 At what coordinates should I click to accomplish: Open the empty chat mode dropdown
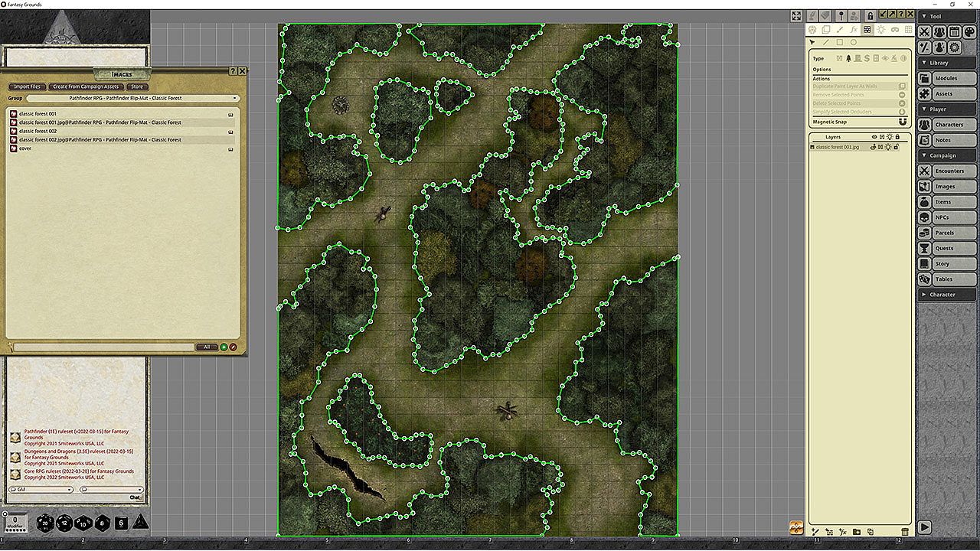click(111, 489)
